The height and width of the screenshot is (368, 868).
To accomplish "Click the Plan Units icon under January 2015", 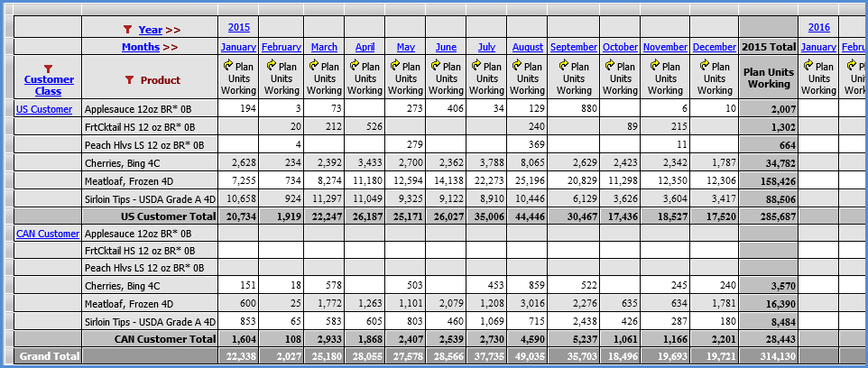I will tap(225, 66).
